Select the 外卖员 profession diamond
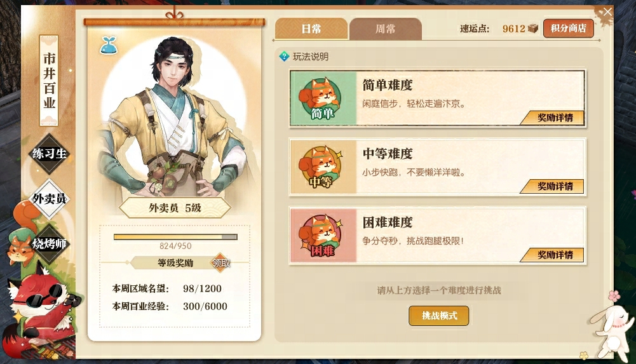 (x=49, y=199)
